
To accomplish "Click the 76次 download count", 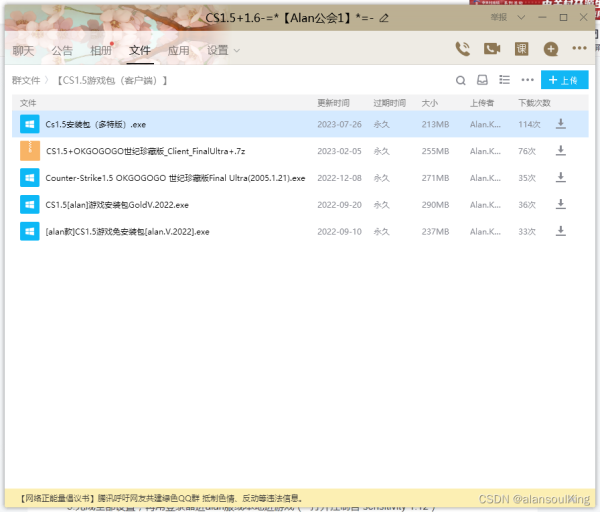I will pos(527,151).
